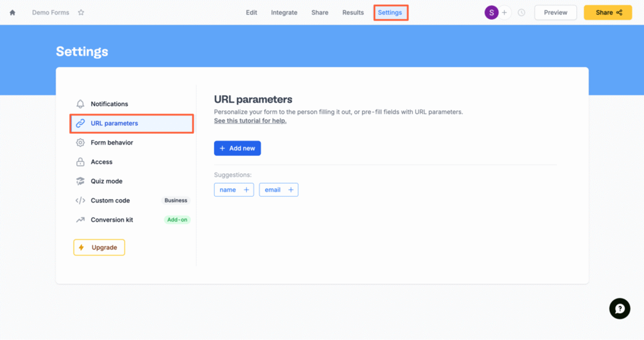Viewport: 644px width, 340px height.
Task: Click the Access lock icon
Action: tap(80, 162)
